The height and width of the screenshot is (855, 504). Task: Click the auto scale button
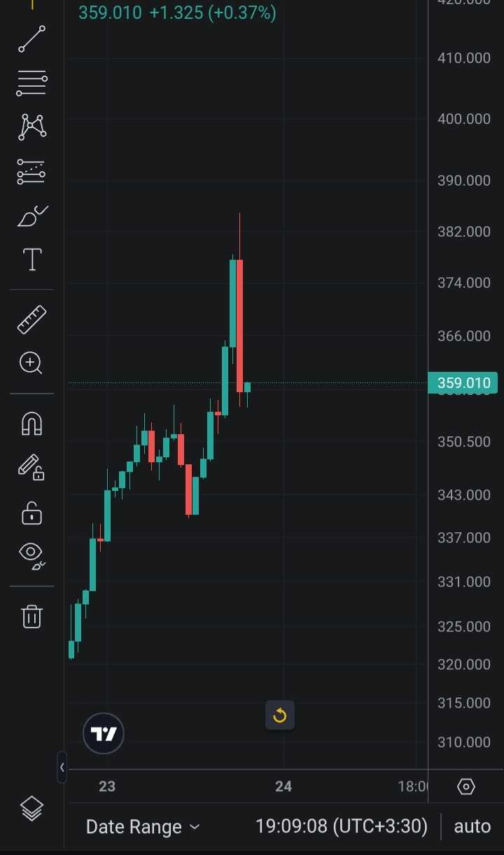[472, 827]
